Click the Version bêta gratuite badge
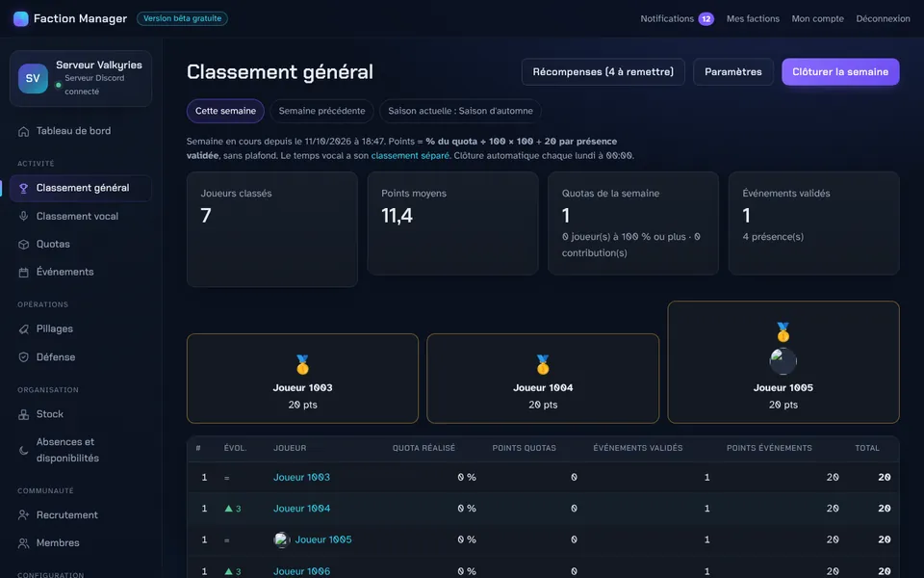924x578 pixels. (x=182, y=19)
